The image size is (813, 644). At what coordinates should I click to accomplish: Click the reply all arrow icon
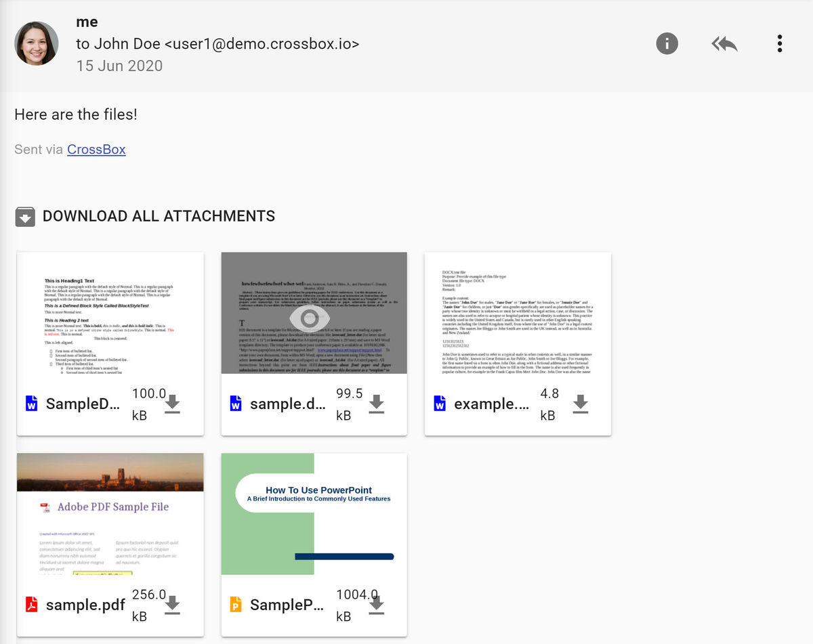pyautogui.click(x=724, y=44)
